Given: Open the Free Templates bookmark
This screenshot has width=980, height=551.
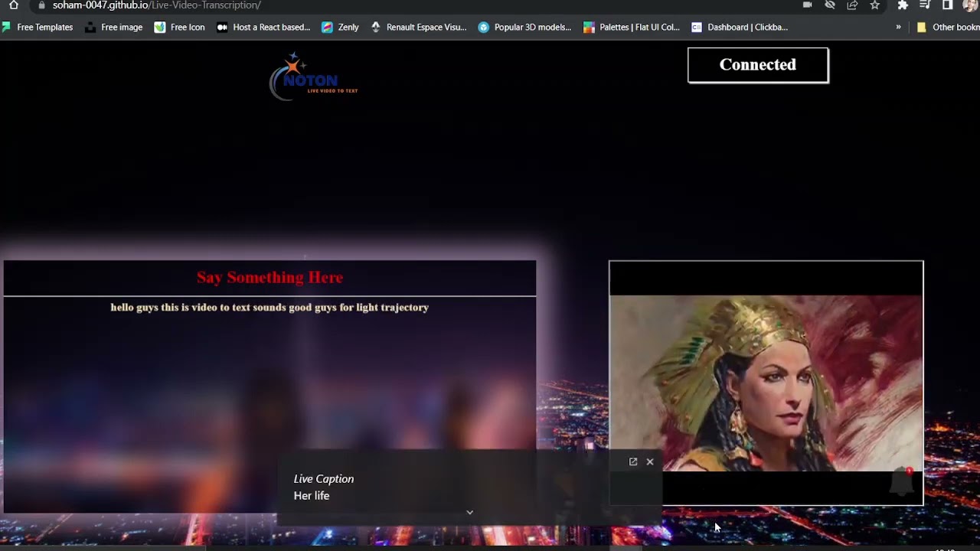Looking at the screenshot, I should [38, 27].
